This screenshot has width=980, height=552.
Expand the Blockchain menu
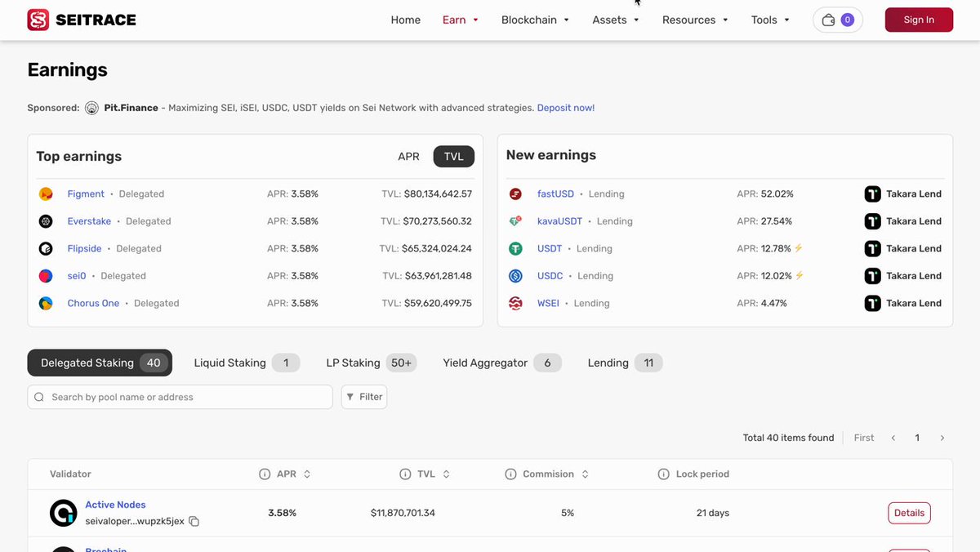(536, 20)
